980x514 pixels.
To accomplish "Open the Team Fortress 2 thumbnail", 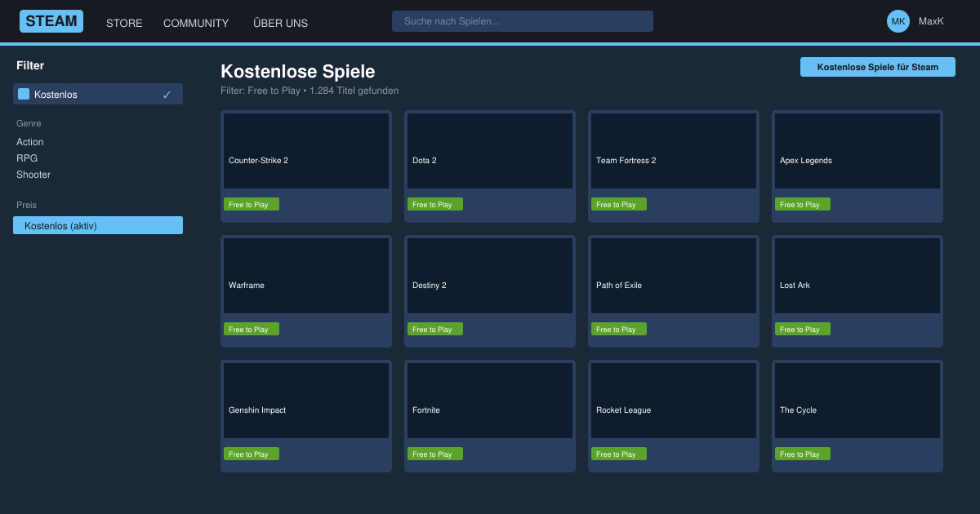I will pos(674,151).
